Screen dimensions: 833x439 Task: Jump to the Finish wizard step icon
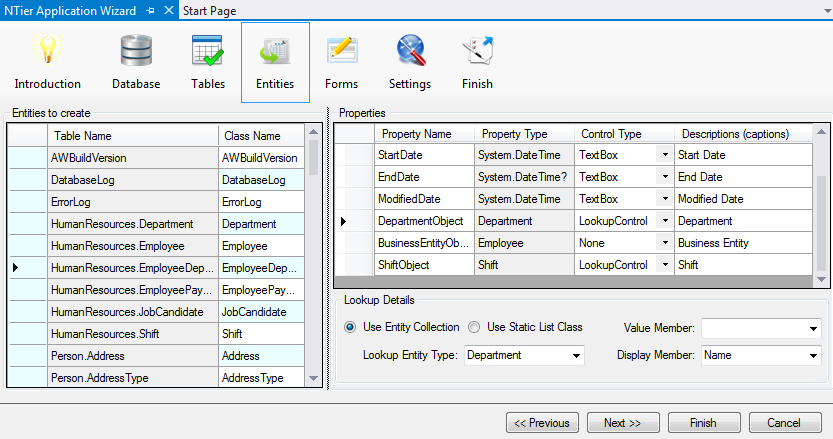coord(477,62)
